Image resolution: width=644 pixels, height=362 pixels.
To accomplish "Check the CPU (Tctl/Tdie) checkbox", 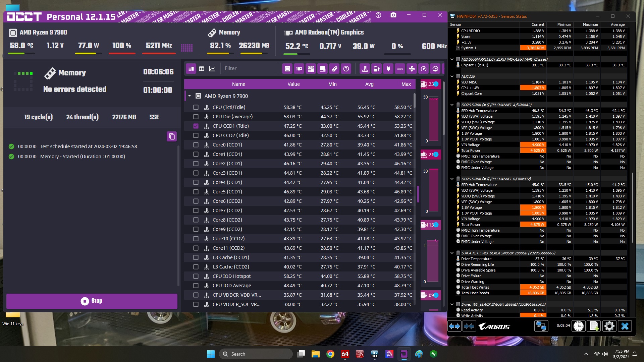I will [x=196, y=107].
